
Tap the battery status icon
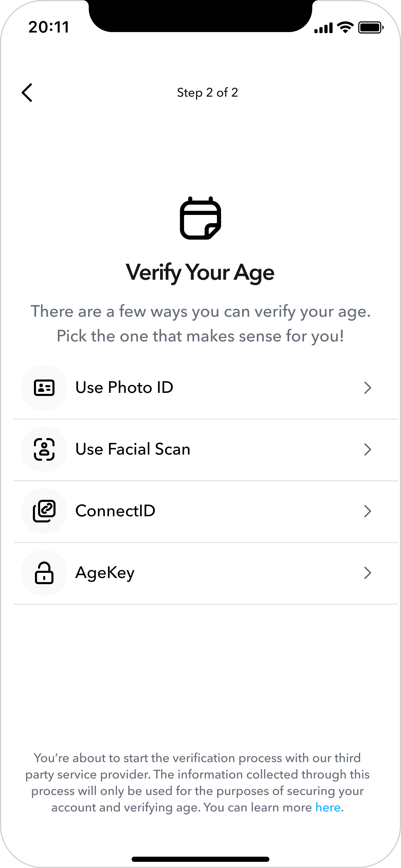click(x=370, y=27)
